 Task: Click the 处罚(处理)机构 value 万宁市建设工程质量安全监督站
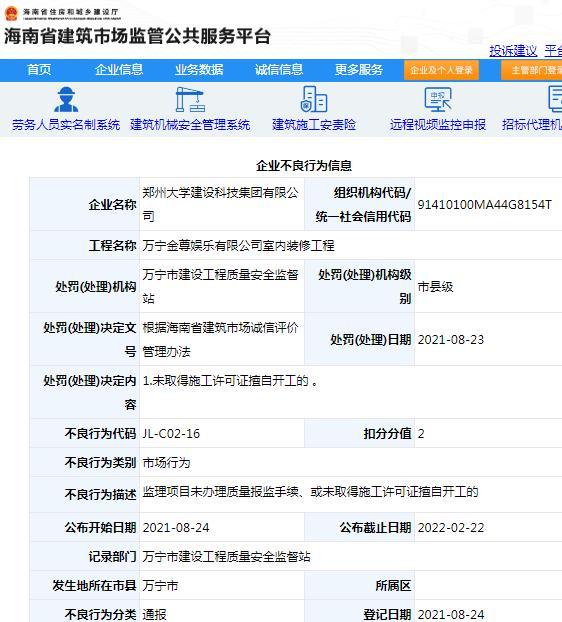(221, 286)
